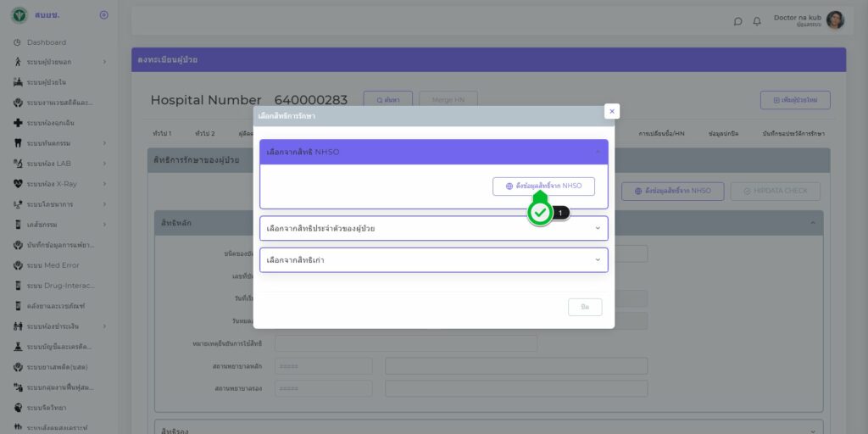Click the X-Ray room heartbeat icon
The image size is (868, 434).
(18, 183)
